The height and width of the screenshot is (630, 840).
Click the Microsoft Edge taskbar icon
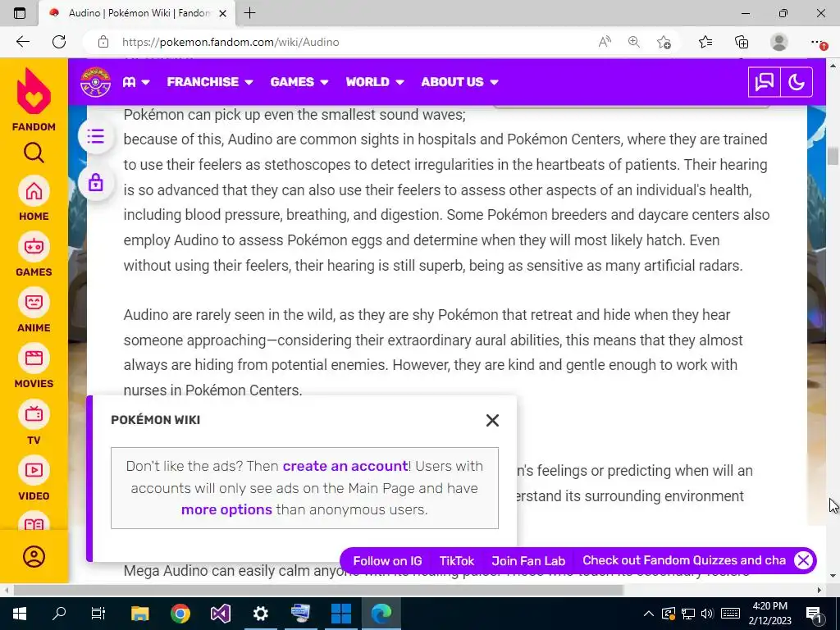coord(381,614)
